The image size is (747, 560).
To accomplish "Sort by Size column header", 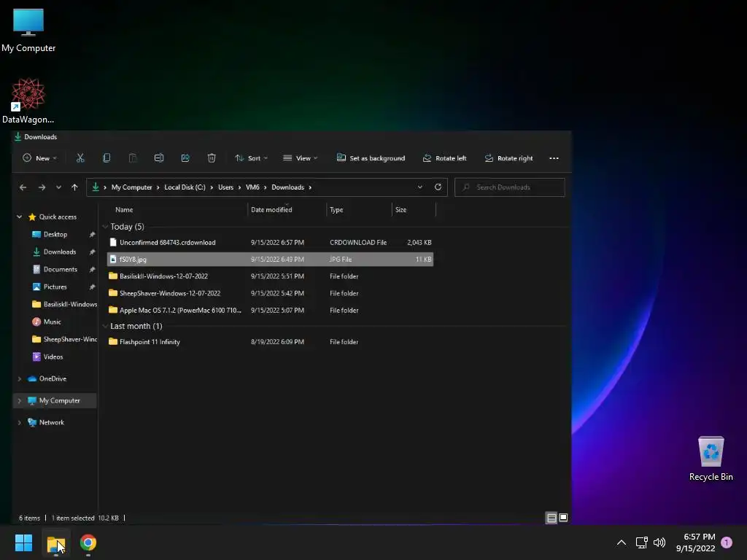I will click(x=400, y=209).
